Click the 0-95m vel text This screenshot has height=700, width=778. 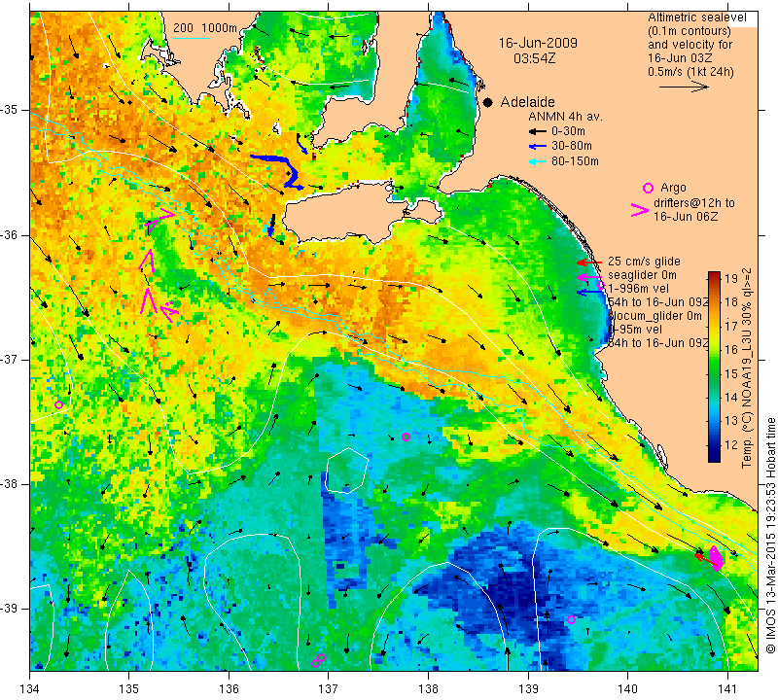(x=635, y=329)
